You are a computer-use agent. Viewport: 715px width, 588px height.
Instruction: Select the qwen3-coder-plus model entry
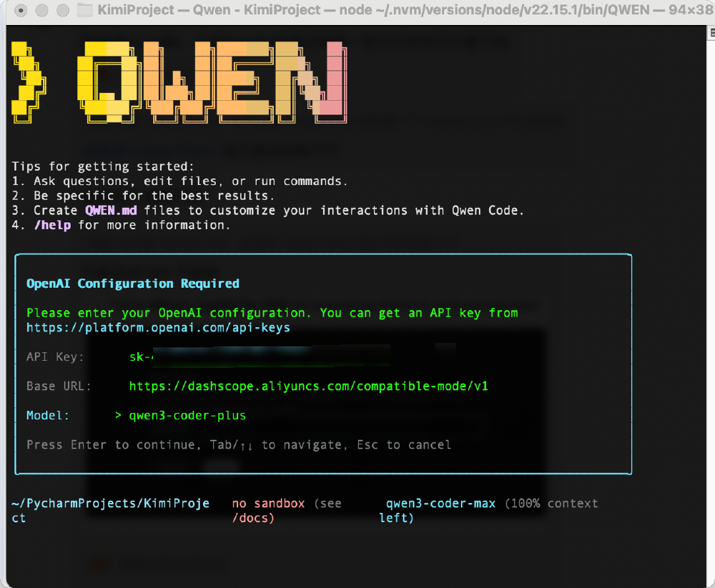pyautogui.click(x=187, y=415)
